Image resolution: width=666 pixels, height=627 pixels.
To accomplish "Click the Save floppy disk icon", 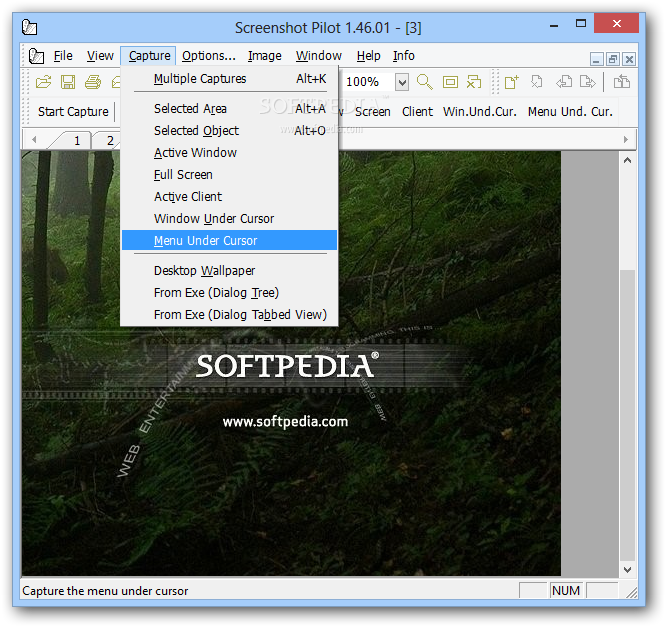I will point(68,82).
